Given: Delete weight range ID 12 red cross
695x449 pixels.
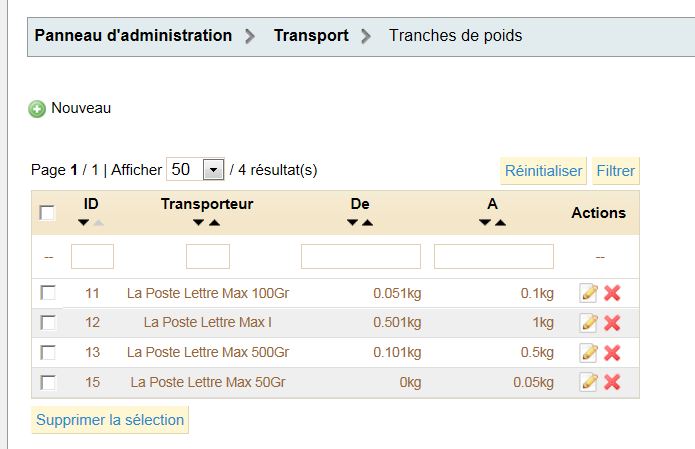Looking at the screenshot, I should [612, 323].
